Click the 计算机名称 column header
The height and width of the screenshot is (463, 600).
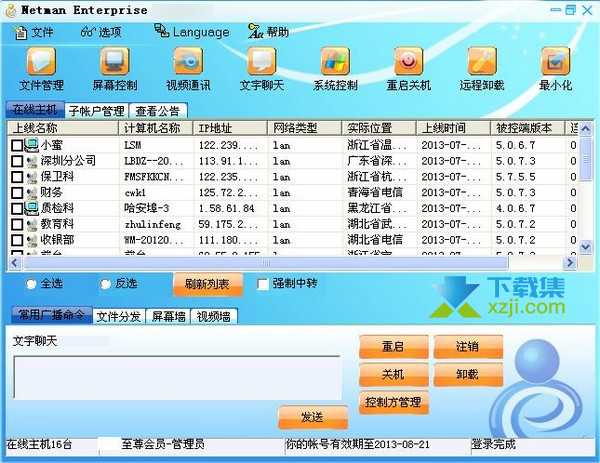tap(156, 128)
